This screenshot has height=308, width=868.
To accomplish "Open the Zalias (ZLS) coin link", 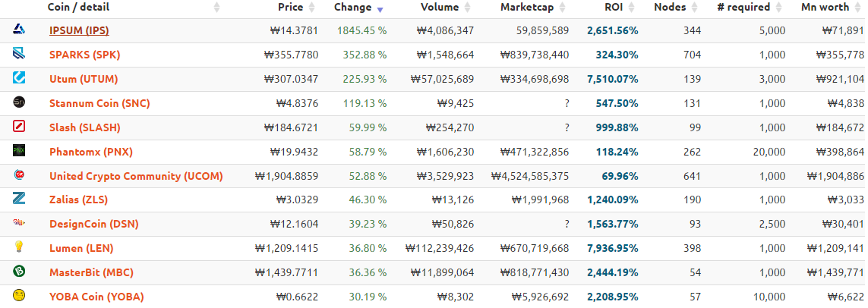I will [x=79, y=200].
